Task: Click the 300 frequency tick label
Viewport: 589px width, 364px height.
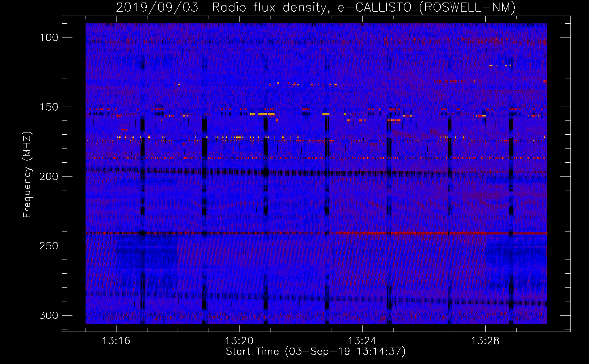Action: (49, 315)
